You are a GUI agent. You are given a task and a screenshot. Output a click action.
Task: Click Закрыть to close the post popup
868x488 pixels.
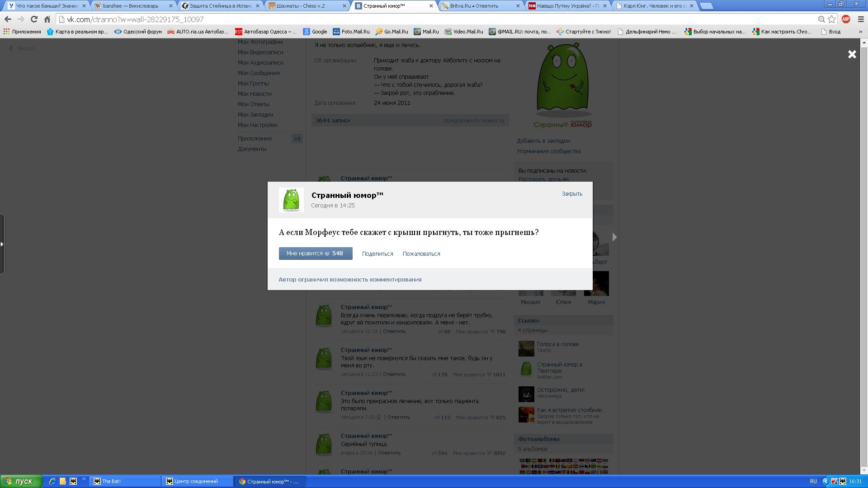[571, 194]
